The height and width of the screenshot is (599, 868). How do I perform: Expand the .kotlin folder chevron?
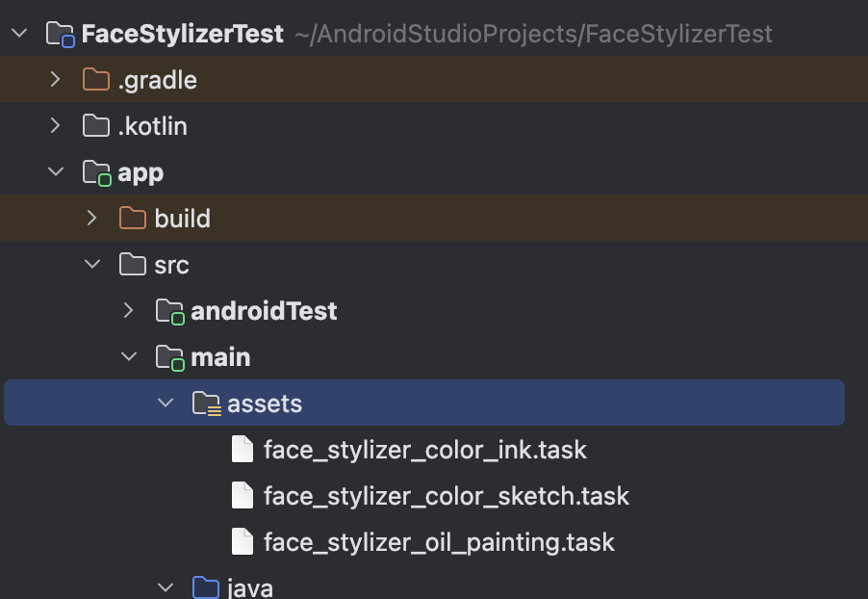(56, 126)
